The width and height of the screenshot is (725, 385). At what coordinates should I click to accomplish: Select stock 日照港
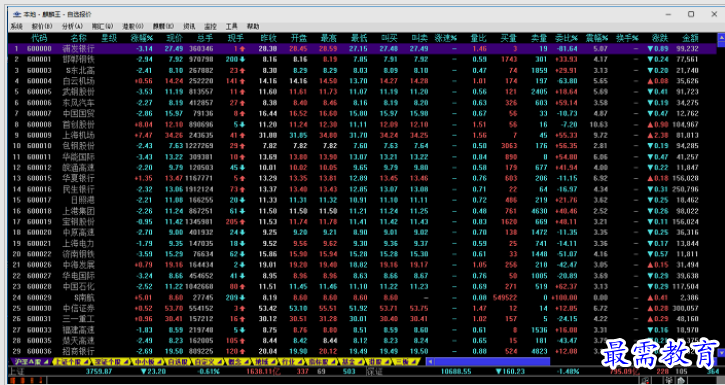82,200
